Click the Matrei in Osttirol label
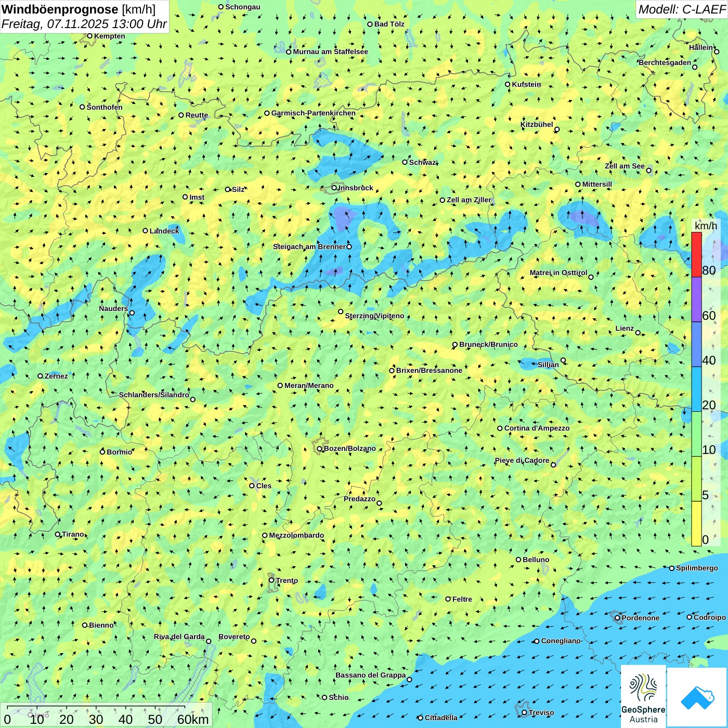 click(x=558, y=272)
